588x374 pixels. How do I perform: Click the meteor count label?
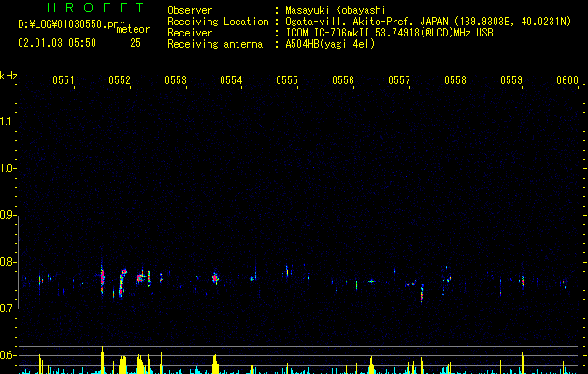pos(133,29)
